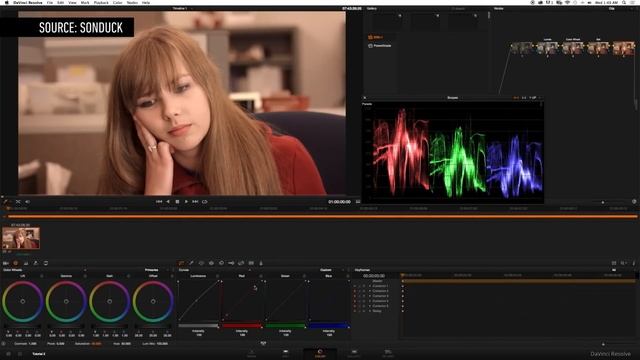Open the Color menu
640x360 pixels.
coord(118,2)
